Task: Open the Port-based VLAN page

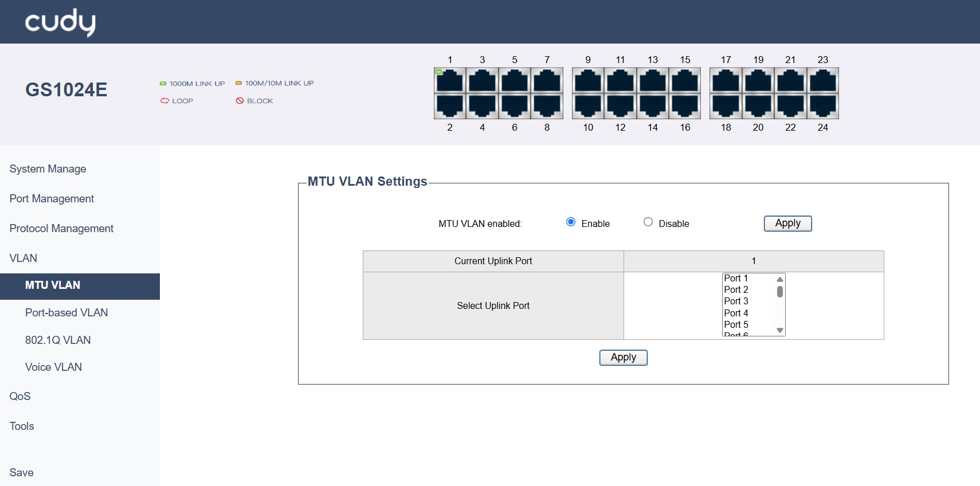Action: pyautogui.click(x=66, y=313)
